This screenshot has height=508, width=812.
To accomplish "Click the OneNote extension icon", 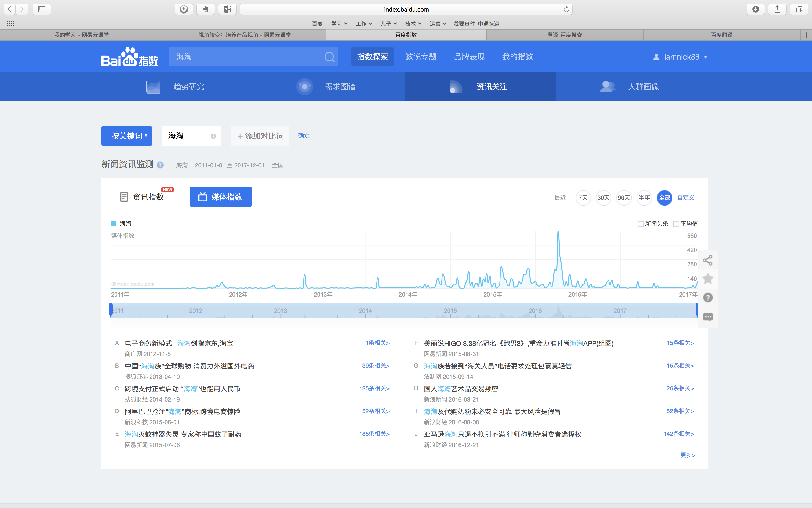I will pos(227,9).
